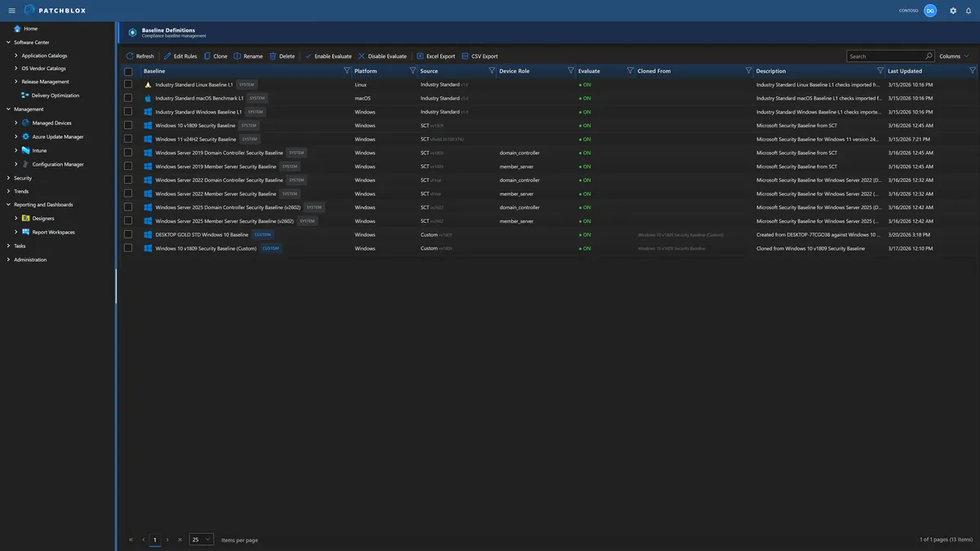Image resolution: width=980 pixels, height=551 pixels.
Task: Filter the Cloned From column
Action: [x=749, y=71]
